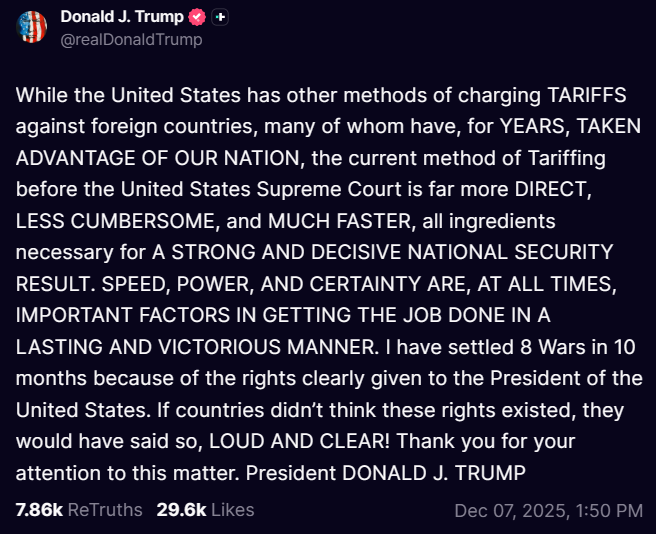Click the 29.6k likes number
Image resolution: width=656 pixels, height=534 pixels.
point(181,510)
